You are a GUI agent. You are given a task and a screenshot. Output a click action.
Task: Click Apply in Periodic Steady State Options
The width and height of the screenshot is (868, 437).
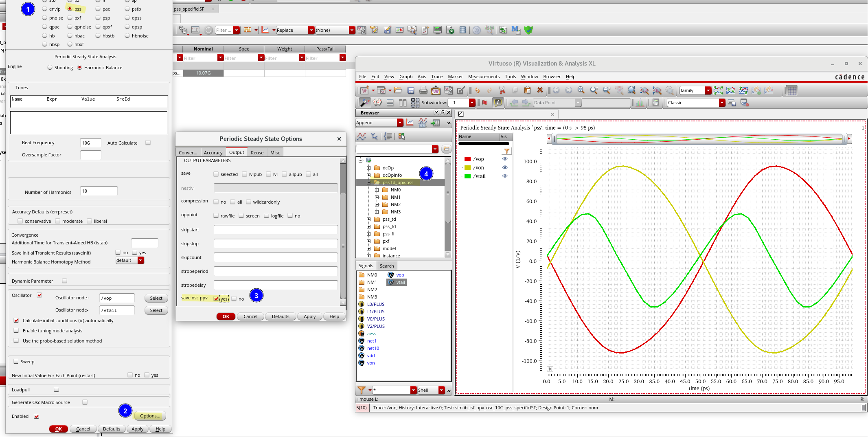click(309, 317)
